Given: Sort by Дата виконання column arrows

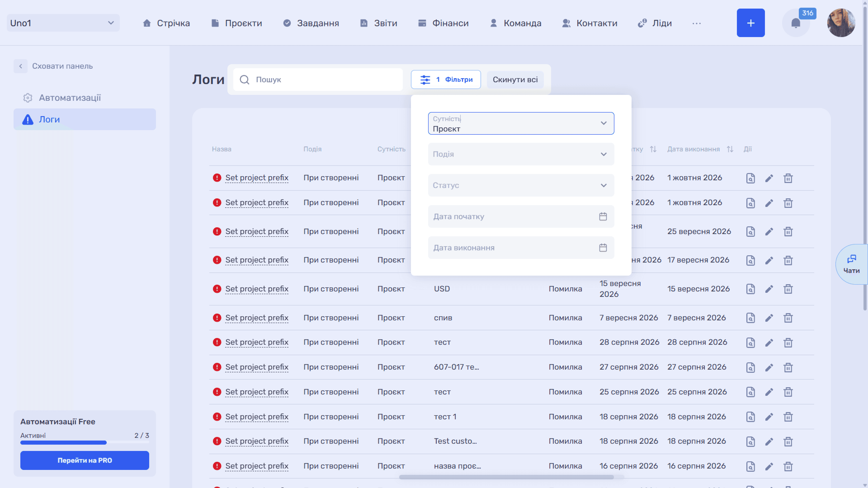Looking at the screenshot, I should click(730, 149).
